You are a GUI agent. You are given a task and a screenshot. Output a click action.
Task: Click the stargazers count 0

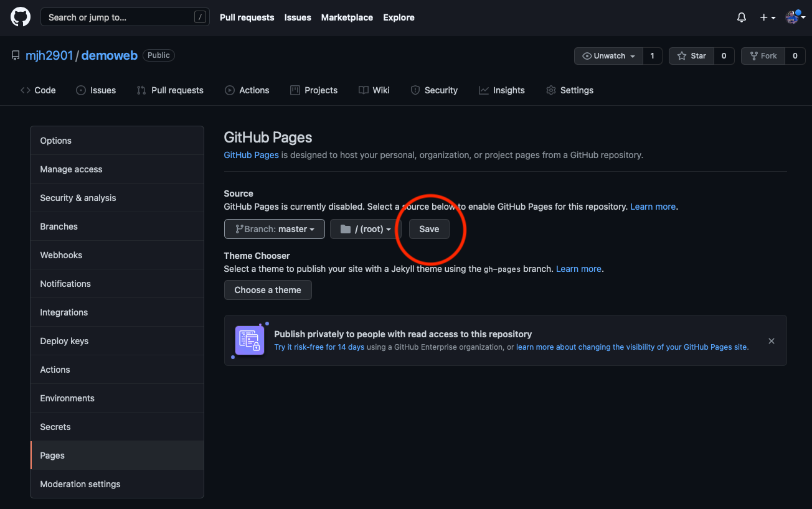(x=724, y=56)
